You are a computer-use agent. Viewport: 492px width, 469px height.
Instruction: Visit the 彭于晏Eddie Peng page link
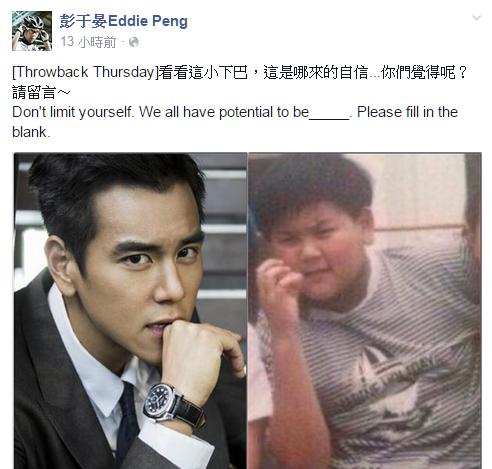click(x=124, y=21)
